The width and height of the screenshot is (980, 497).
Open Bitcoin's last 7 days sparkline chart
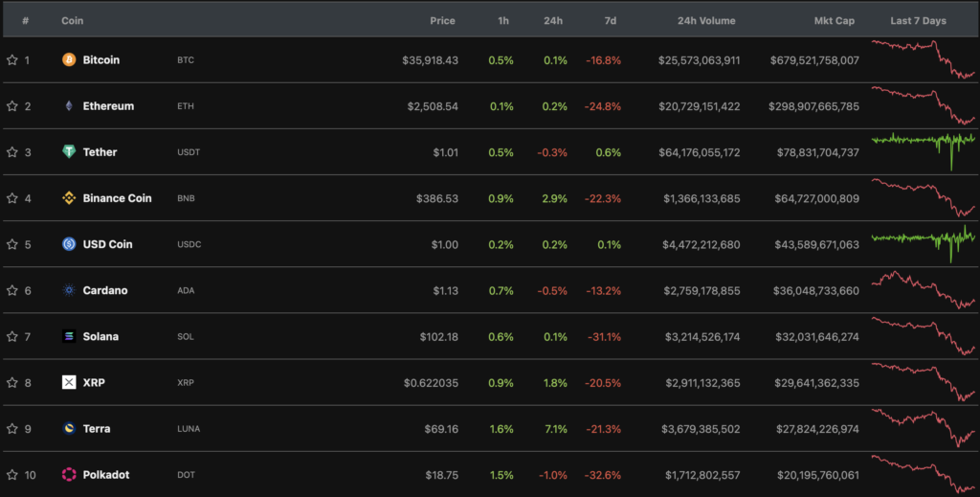(923, 59)
